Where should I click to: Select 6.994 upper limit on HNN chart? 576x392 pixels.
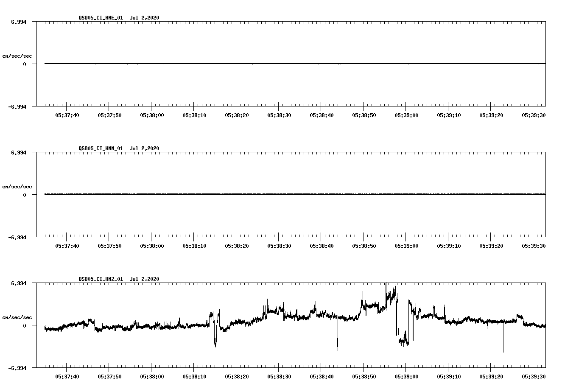click(19, 152)
